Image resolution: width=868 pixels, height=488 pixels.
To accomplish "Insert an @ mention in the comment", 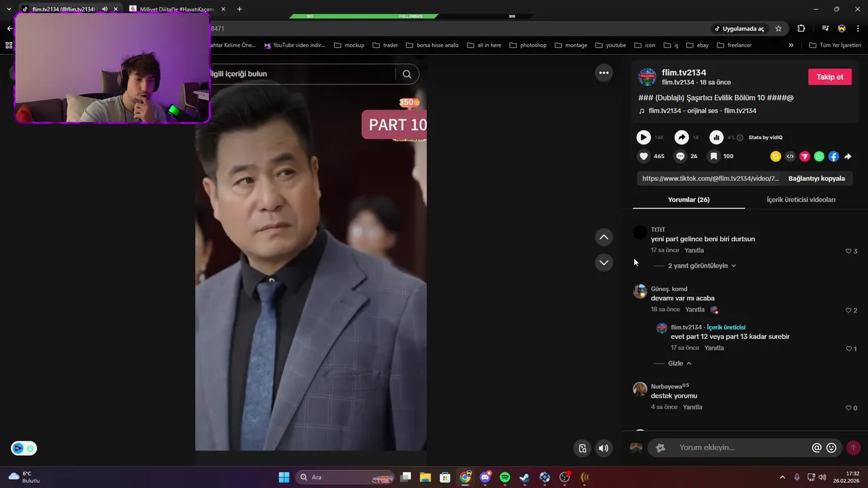I will click(x=816, y=448).
